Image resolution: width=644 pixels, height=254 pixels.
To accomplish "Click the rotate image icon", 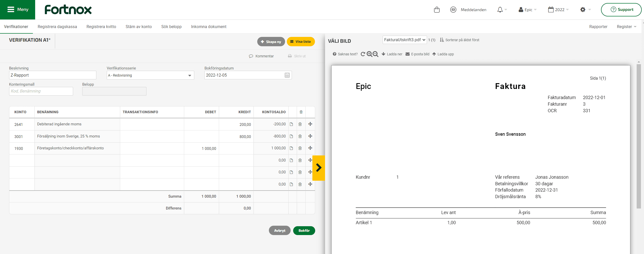I will pyautogui.click(x=363, y=54).
